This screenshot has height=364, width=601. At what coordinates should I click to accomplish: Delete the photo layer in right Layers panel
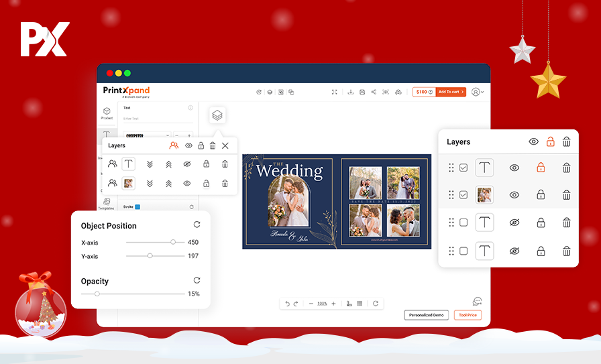566,195
